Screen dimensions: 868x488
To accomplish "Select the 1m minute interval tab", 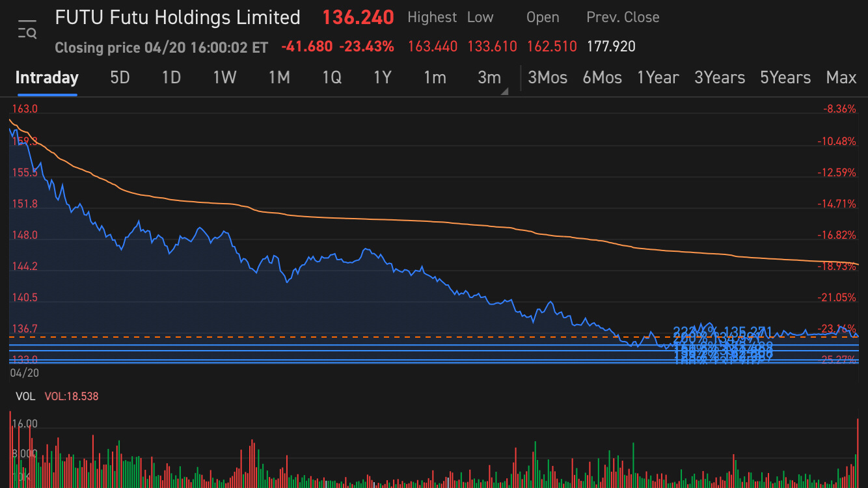I will [x=435, y=78].
